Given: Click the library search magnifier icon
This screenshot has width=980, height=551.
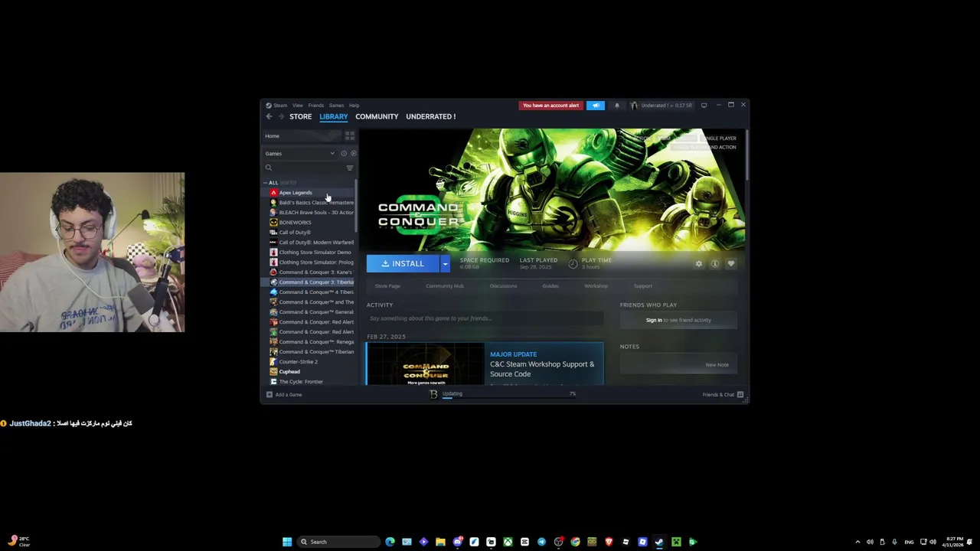Looking at the screenshot, I should click(x=269, y=168).
